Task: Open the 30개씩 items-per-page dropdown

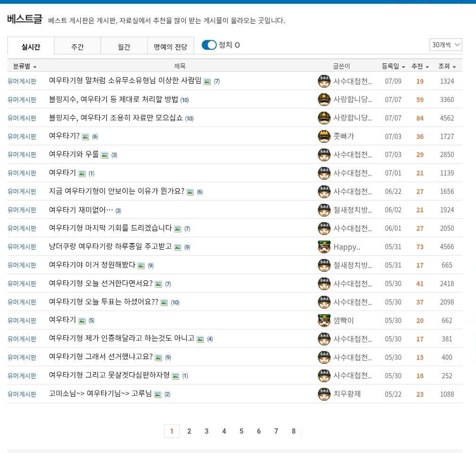Action: coord(446,45)
